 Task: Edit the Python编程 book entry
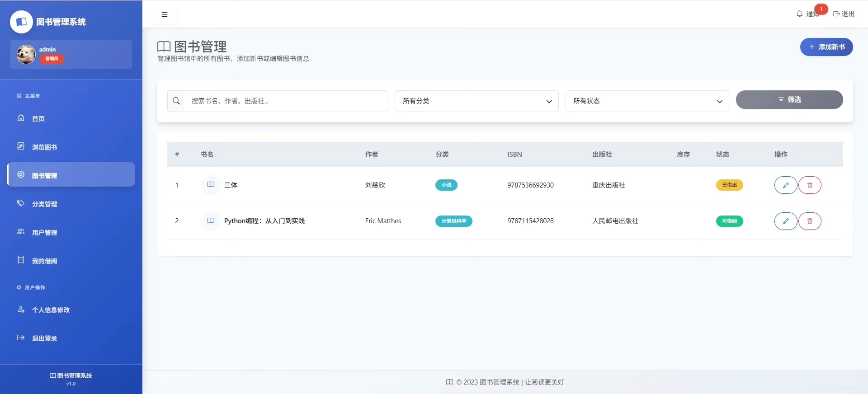click(x=786, y=221)
